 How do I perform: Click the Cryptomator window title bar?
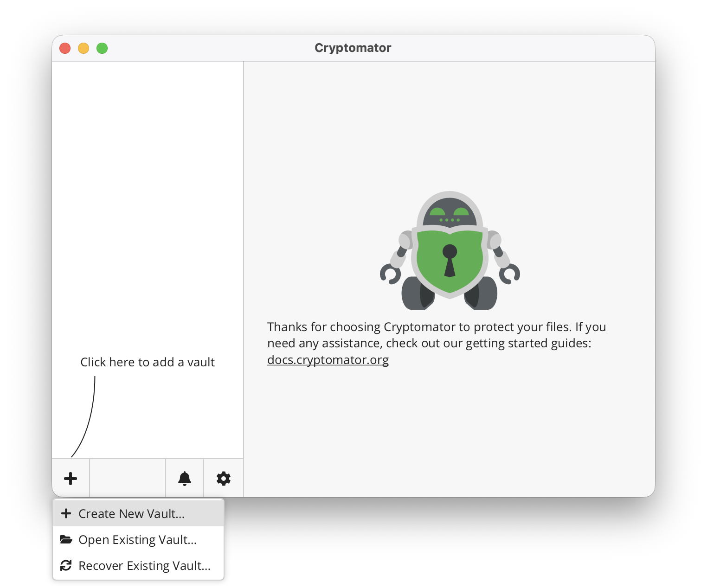tap(353, 48)
